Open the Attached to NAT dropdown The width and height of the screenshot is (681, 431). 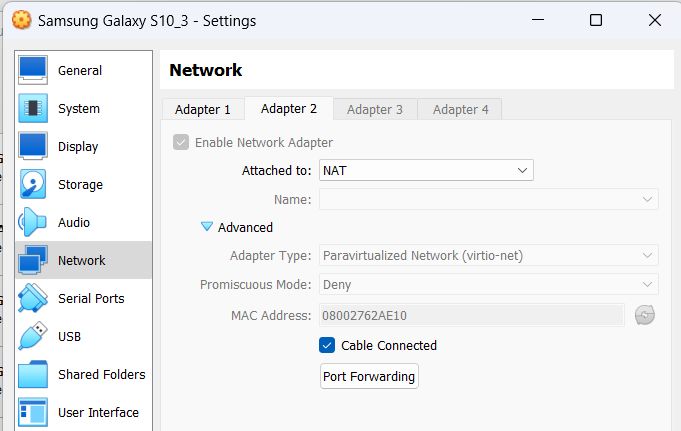(x=426, y=171)
